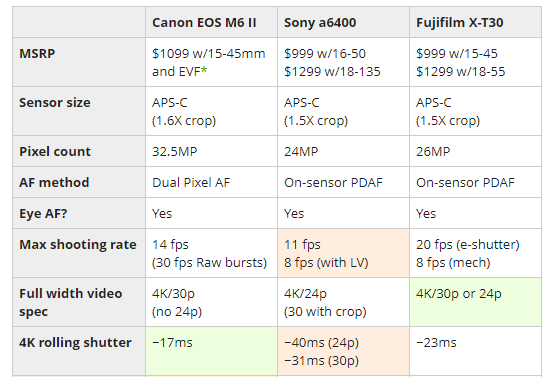Click the Full width video spec label
The width and height of the screenshot is (555, 377).
(71, 302)
